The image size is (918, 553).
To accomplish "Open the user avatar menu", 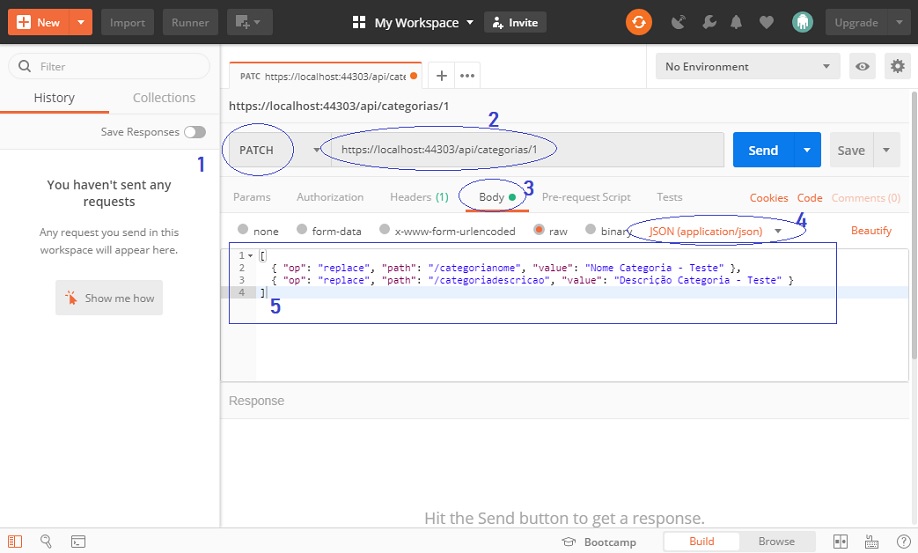I will (802, 22).
